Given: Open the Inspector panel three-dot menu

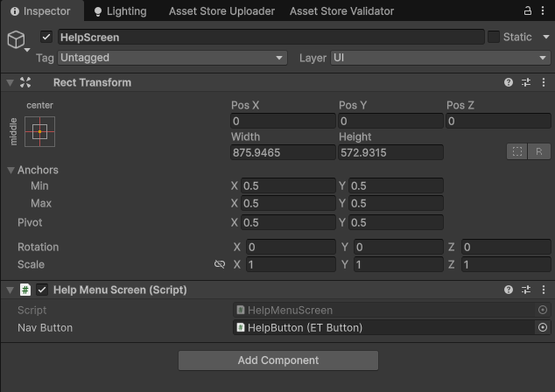Looking at the screenshot, I should (544, 11).
